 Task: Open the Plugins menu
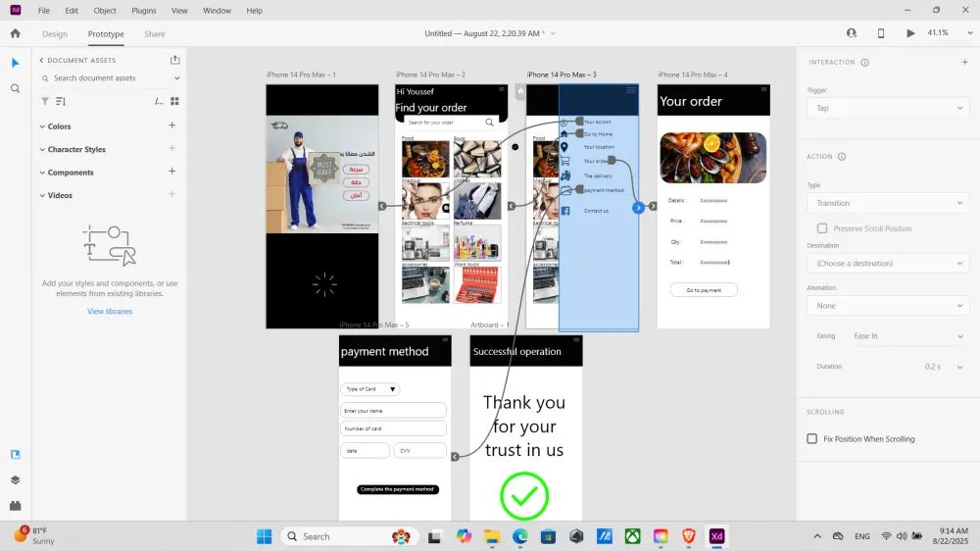click(144, 11)
